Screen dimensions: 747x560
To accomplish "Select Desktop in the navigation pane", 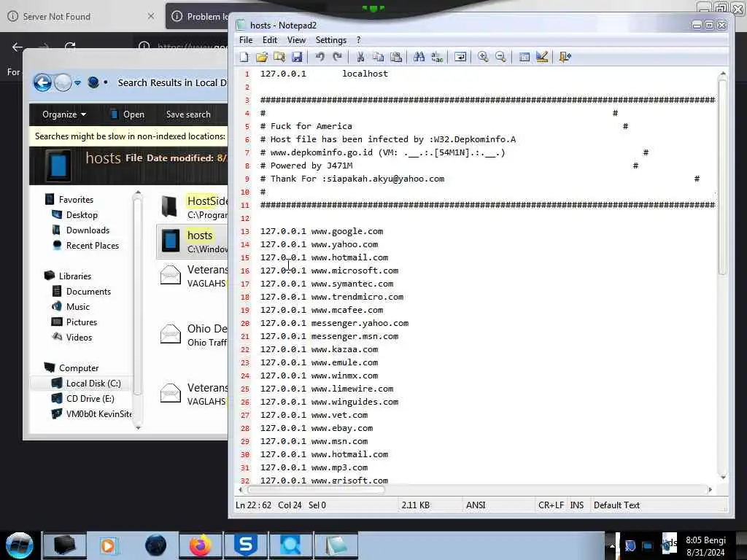I will click(x=82, y=215).
